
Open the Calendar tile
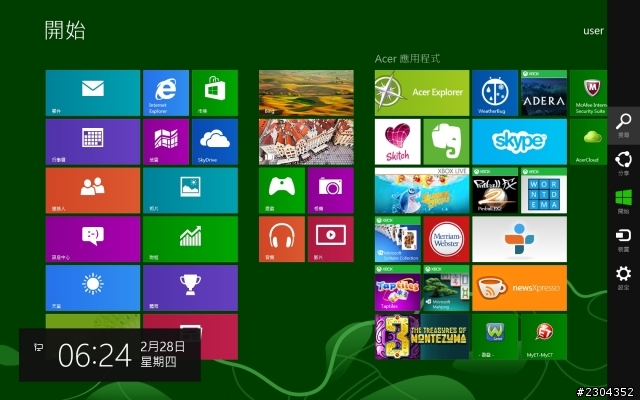click(x=93, y=142)
